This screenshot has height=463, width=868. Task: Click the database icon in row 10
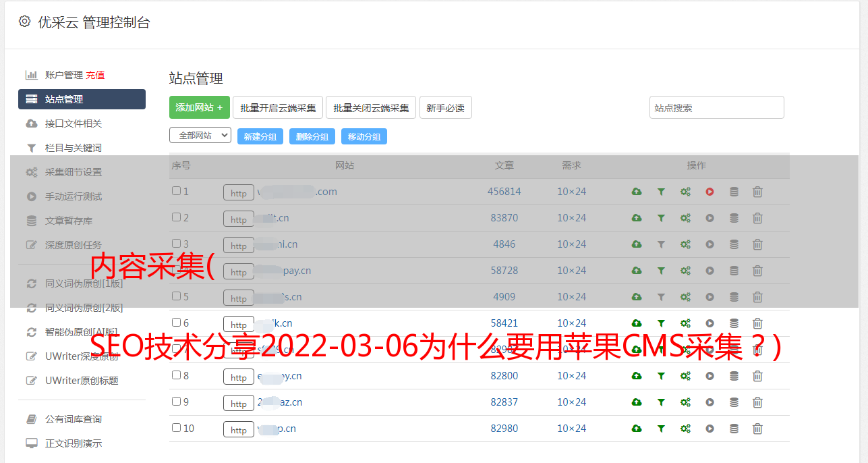click(734, 429)
